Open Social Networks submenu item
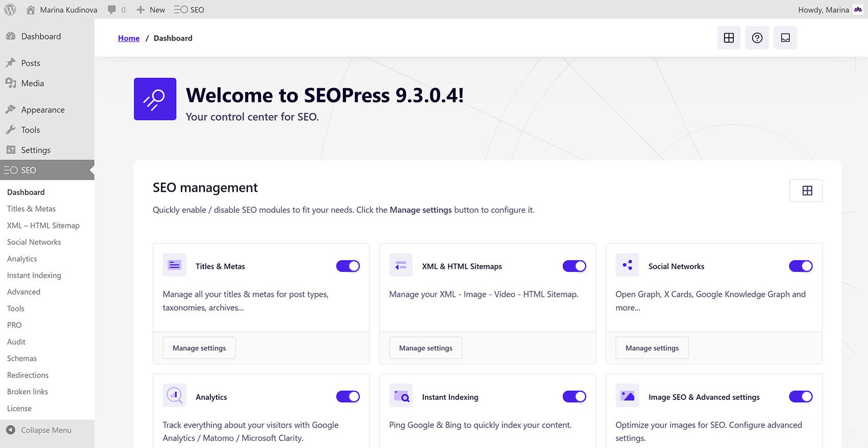 pos(34,242)
